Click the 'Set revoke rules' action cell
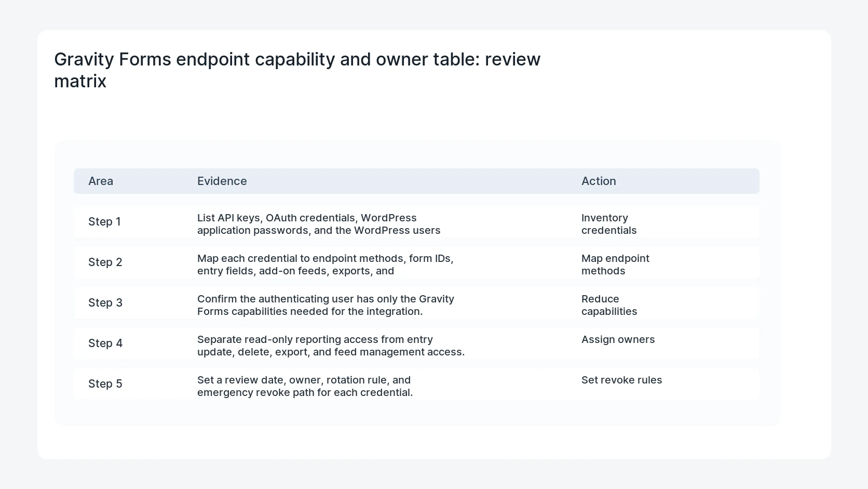The height and width of the screenshot is (489, 868). tap(622, 380)
